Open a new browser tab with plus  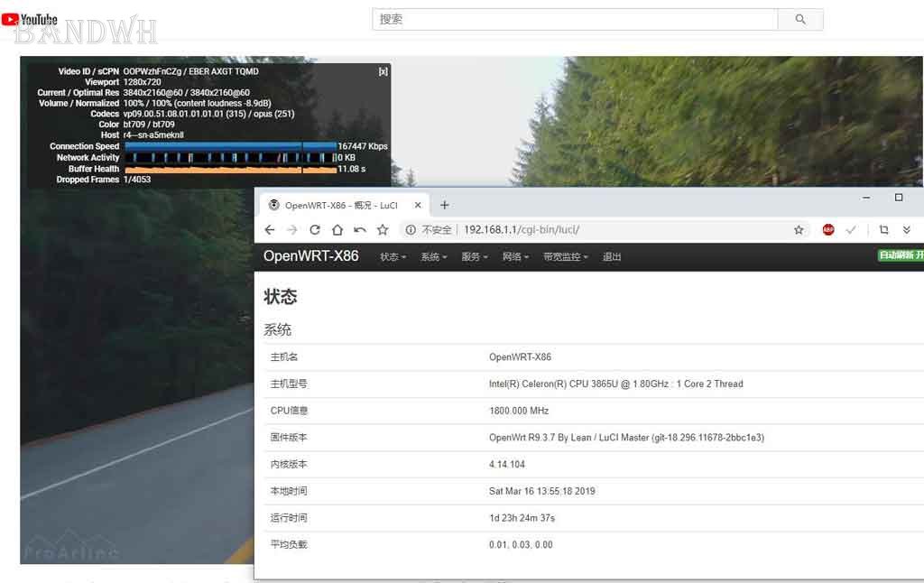point(444,205)
